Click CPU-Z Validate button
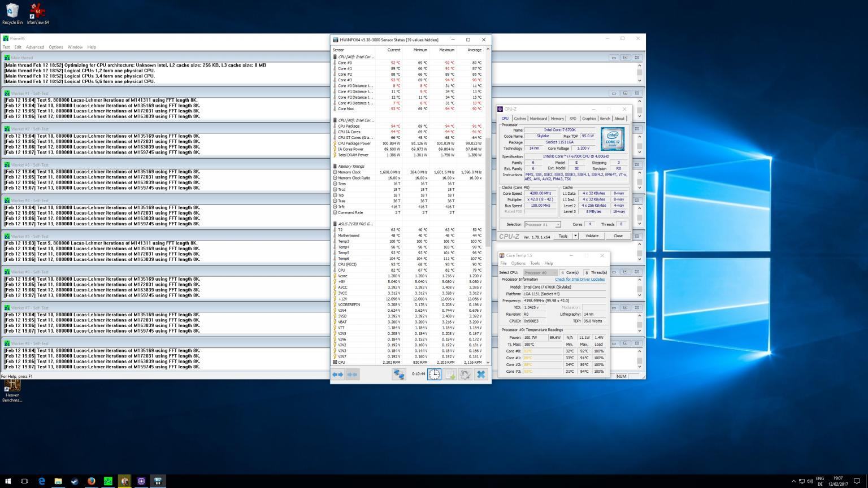The image size is (868, 488). pos(592,236)
